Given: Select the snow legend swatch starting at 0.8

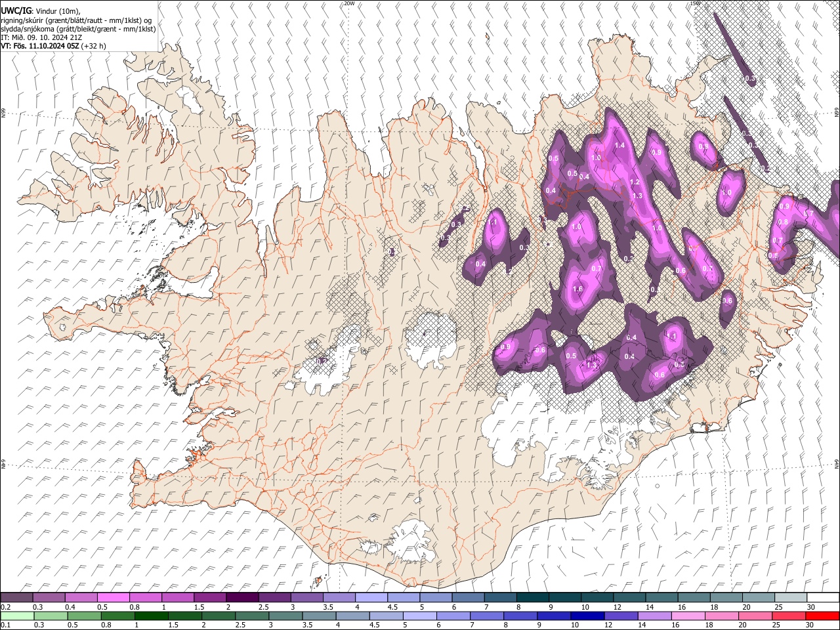Looking at the screenshot, I should [x=146, y=598].
